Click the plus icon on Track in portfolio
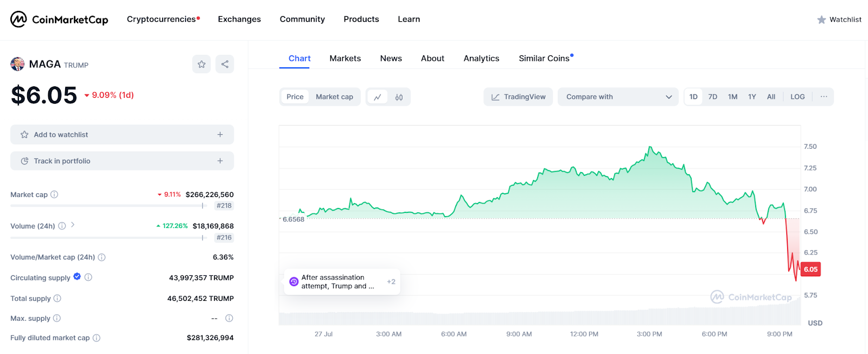Image resolution: width=868 pixels, height=354 pixels. click(220, 161)
